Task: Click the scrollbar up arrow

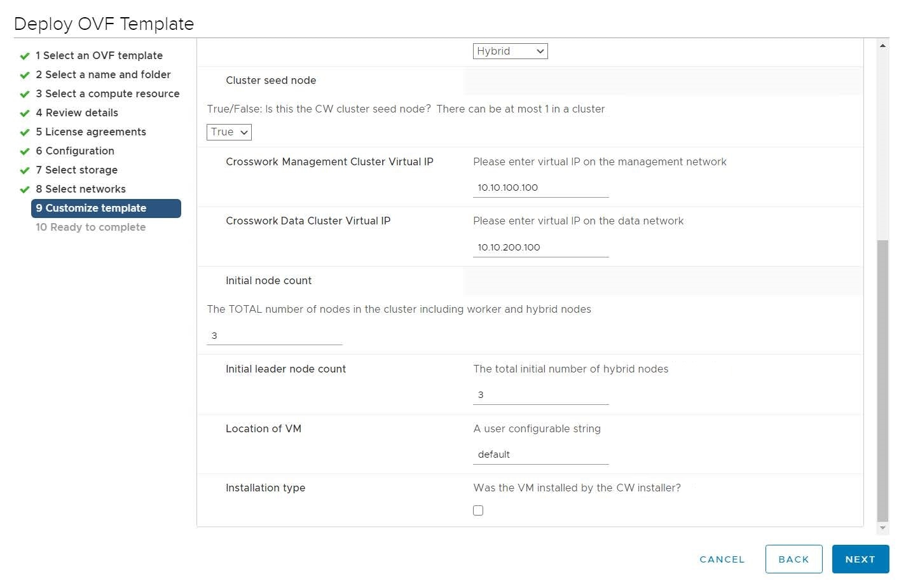Action: click(x=882, y=45)
